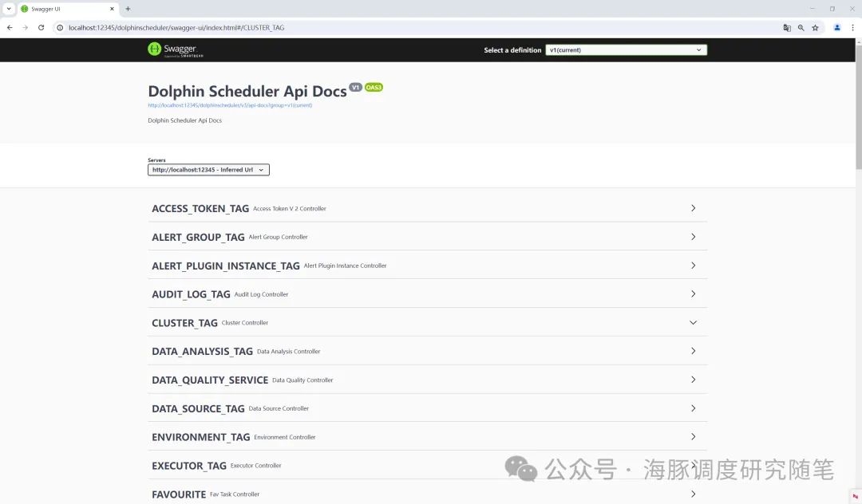Viewport: 862px width, 504px height.
Task: Click the ALERT_PLUGIN_INSTANCE_TAG heading
Action: [x=225, y=266]
